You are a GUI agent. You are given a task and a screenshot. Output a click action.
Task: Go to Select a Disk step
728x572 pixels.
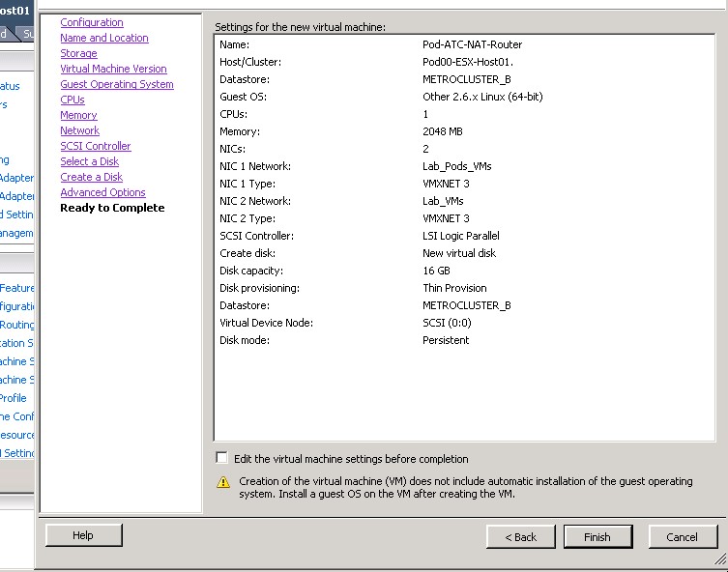click(x=90, y=161)
